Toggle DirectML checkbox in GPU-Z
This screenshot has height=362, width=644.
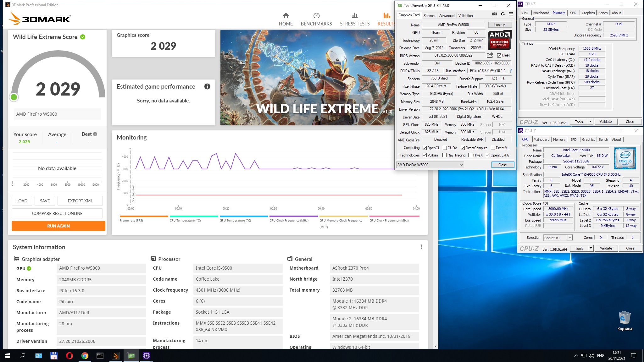coord(493,148)
